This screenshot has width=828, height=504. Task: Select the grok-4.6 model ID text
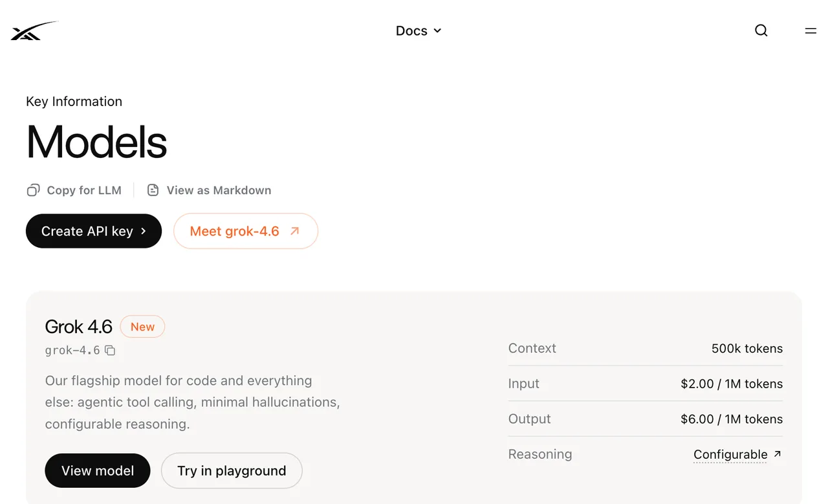tap(72, 351)
